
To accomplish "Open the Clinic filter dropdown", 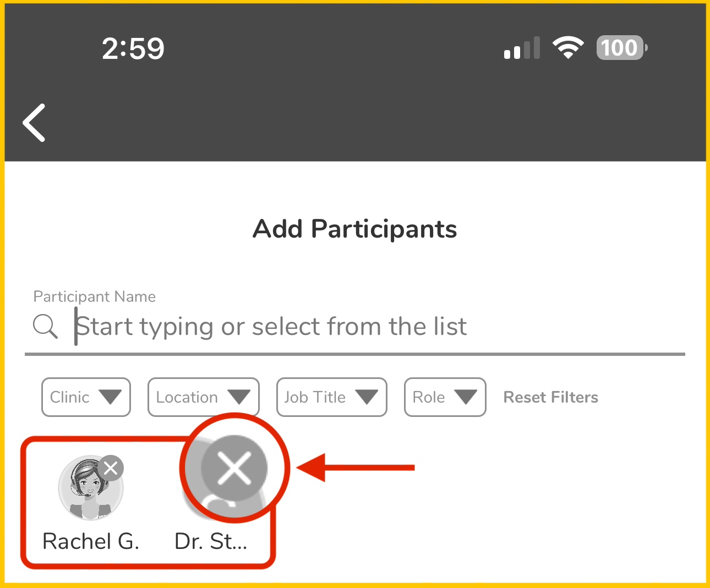I will 86,397.
